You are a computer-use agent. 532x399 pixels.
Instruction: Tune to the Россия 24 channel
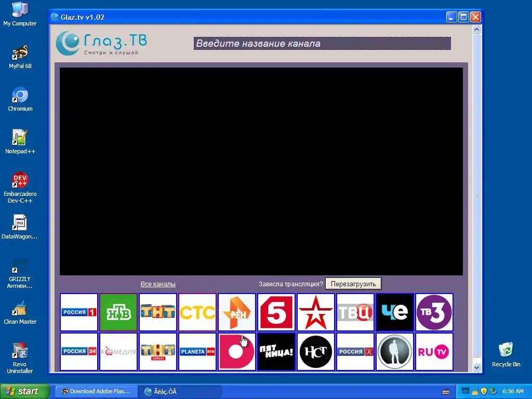[x=79, y=352]
